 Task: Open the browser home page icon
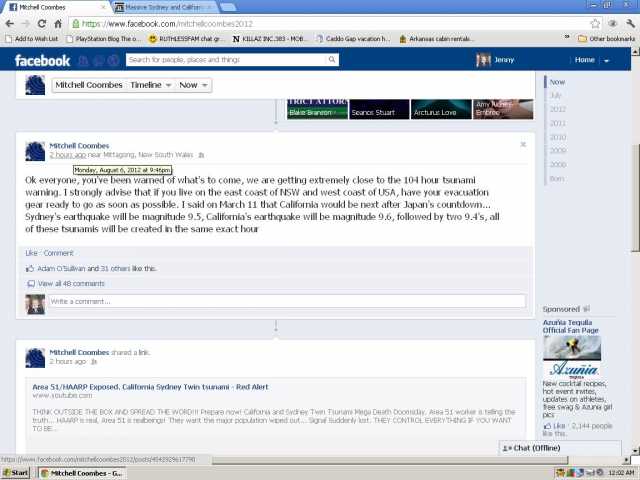point(58,24)
